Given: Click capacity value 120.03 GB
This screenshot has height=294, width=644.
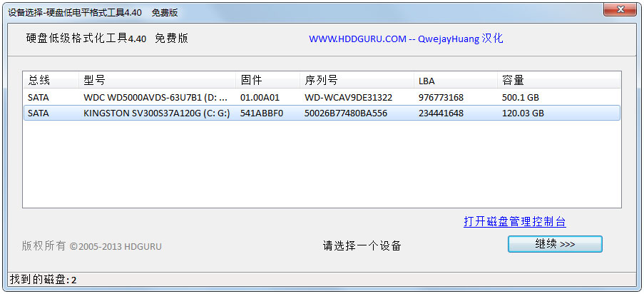Looking at the screenshot, I should click(x=523, y=113).
